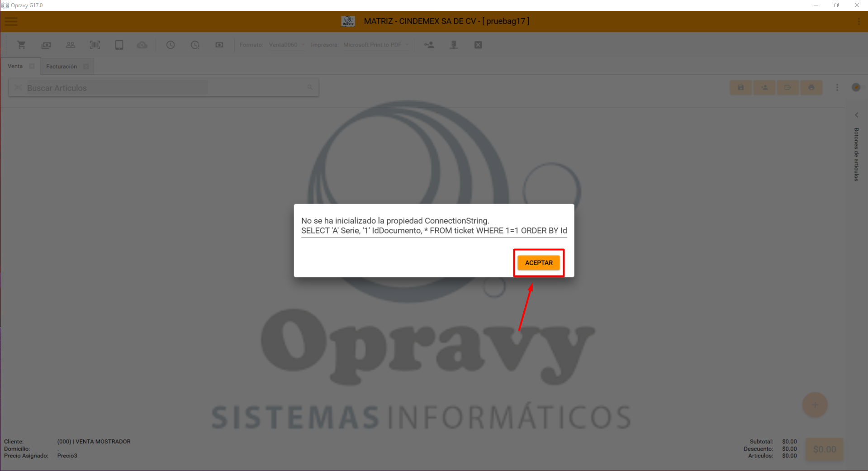Click the server terminal icon
Viewport: 868px width, 471px height.
point(454,45)
